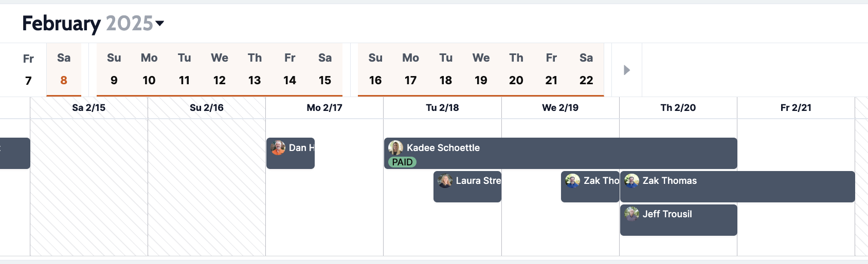Click Jeff Trousil's avatar photo
Image resolution: width=868 pixels, height=264 pixels.
(x=632, y=214)
